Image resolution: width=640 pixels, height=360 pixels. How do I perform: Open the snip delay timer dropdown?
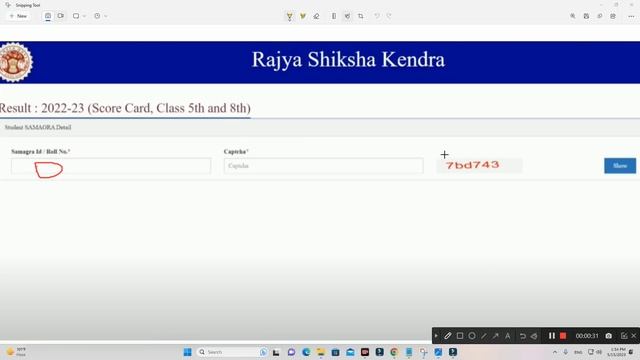click(100, 16)
